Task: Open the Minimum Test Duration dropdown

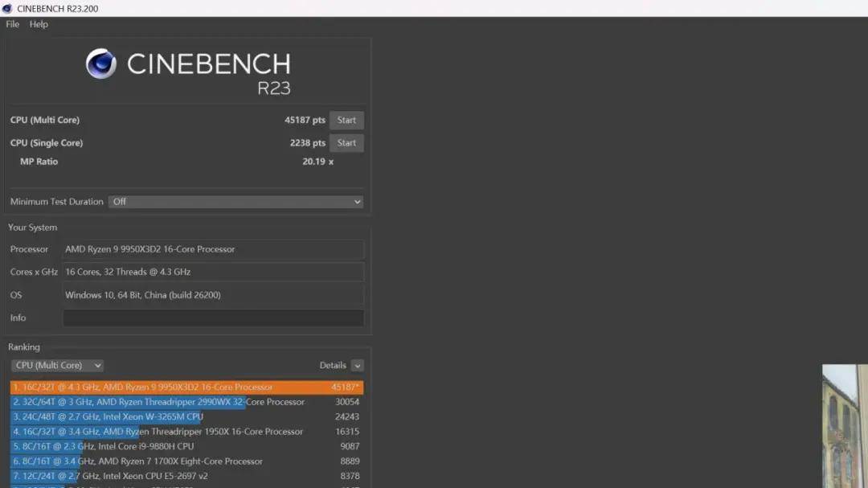Action: coord(235,202)
